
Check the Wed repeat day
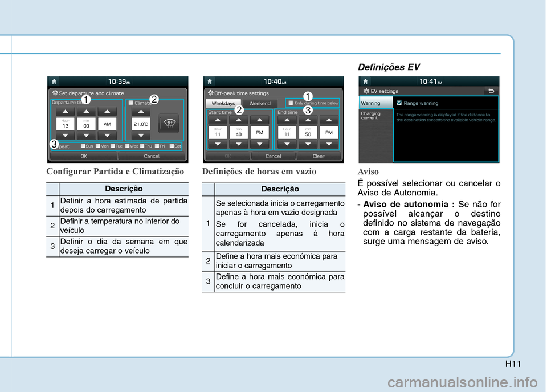point(127,146)
